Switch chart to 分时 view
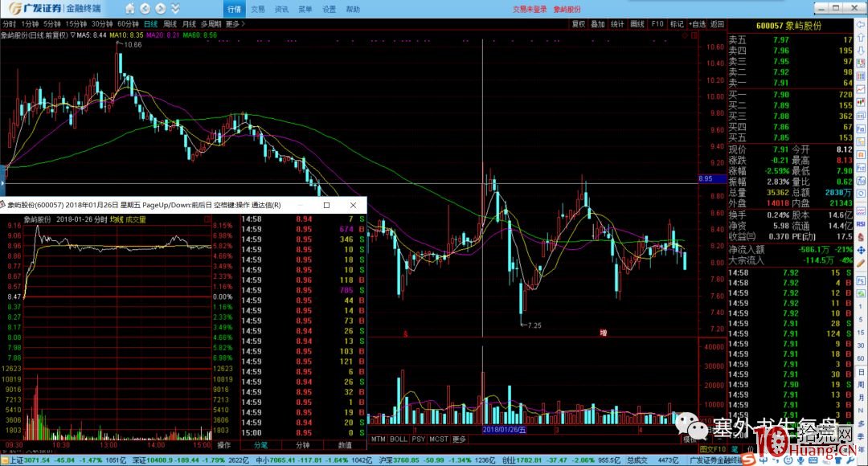 (10, 24)
